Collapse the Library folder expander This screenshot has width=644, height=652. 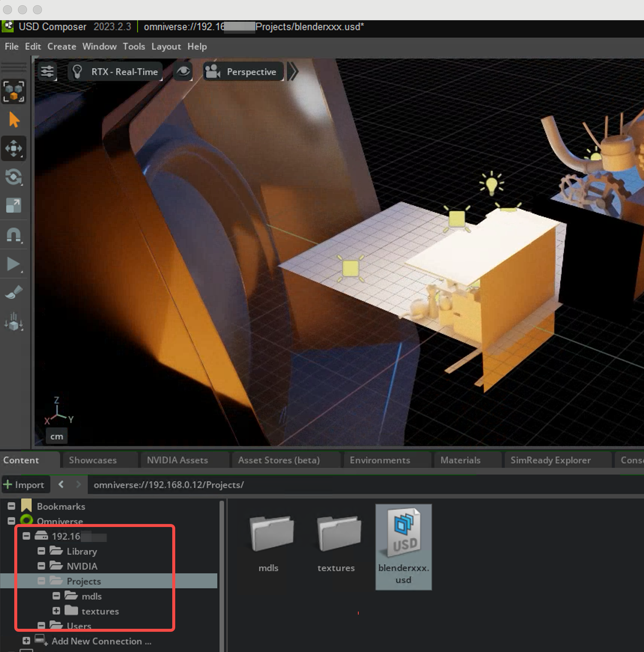coord(41,551)
